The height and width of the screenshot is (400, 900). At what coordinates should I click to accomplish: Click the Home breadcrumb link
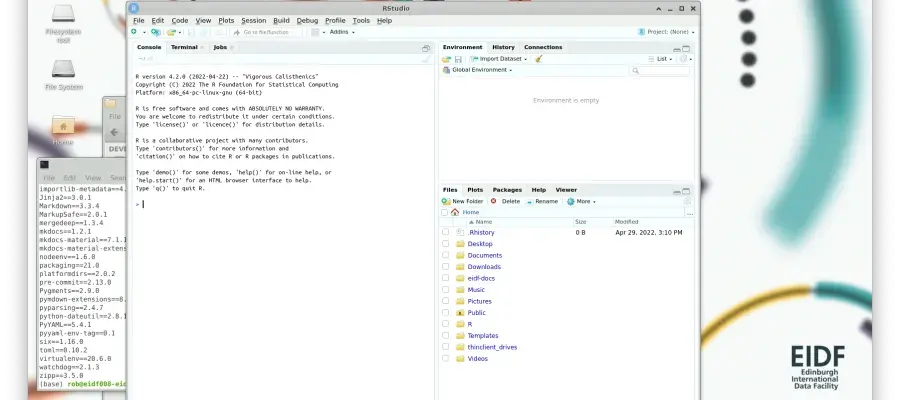pyautogui.click(x=471, y=212)
